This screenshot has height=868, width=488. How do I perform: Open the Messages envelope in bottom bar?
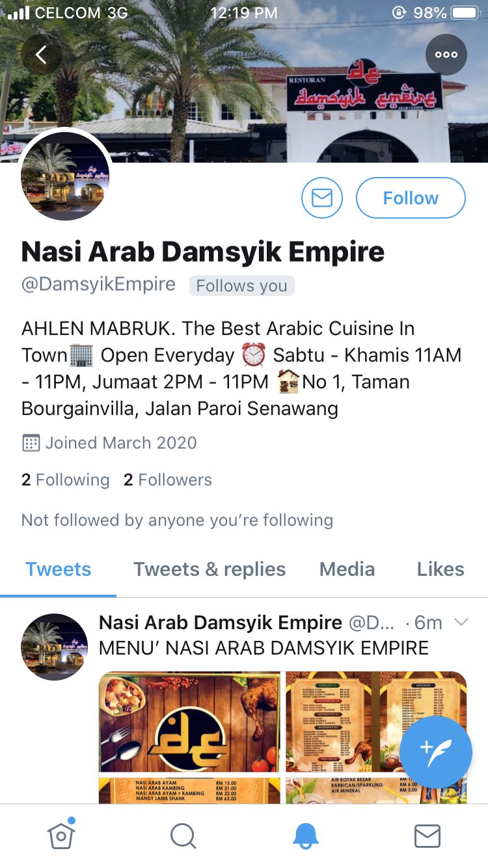427,836
